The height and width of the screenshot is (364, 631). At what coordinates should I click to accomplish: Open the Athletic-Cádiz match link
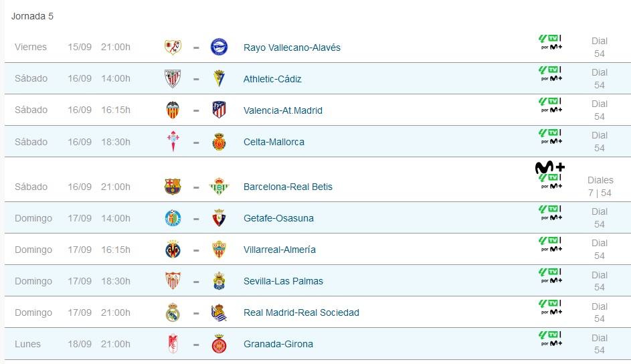coord(272,79)
